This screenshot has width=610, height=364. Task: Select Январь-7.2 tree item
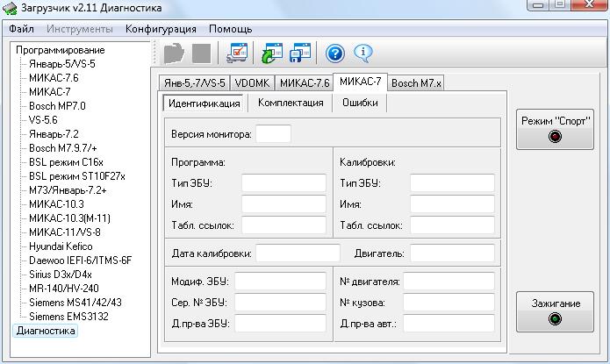coord(54,134)
